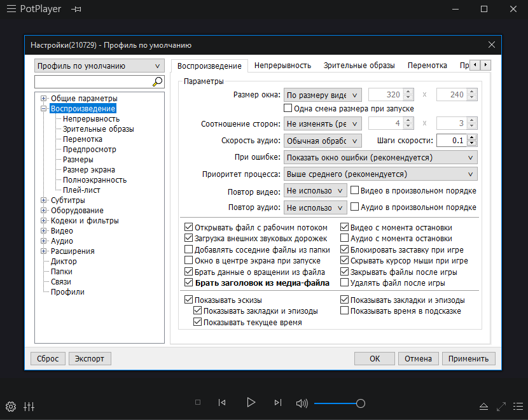The width and height of the screenshot is (528, 420).
Task: Close the Настройки dialog
Action: 492,45
